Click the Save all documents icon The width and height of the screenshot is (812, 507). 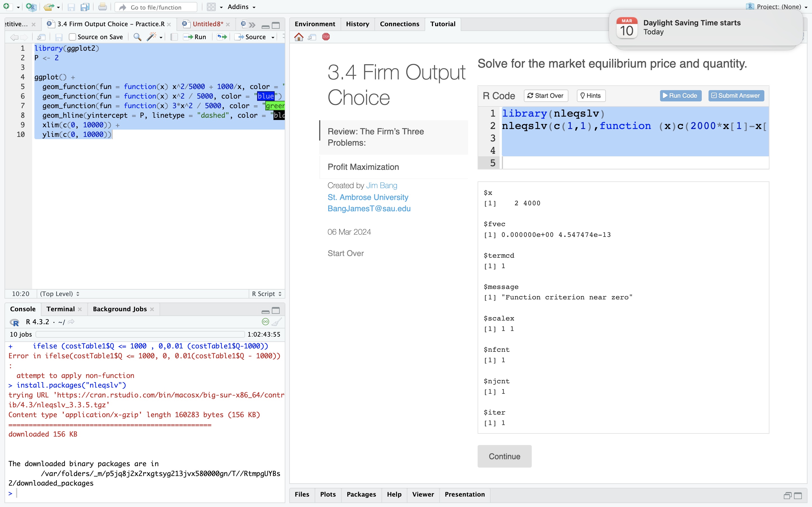point(85,7)
